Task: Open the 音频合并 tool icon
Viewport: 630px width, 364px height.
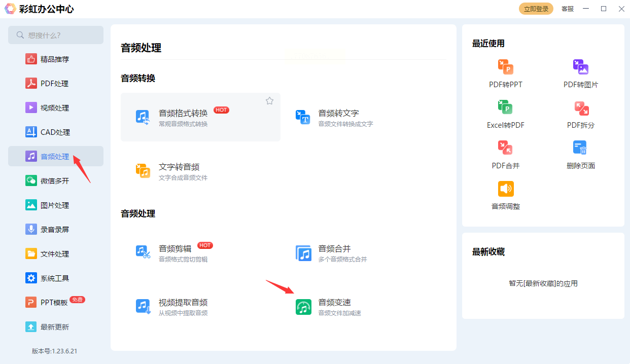Action: 303,252
